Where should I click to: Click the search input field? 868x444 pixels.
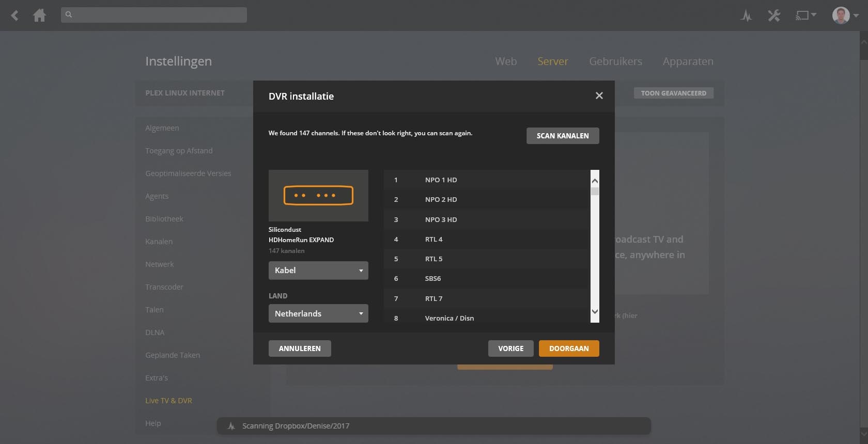click(154, 15)
